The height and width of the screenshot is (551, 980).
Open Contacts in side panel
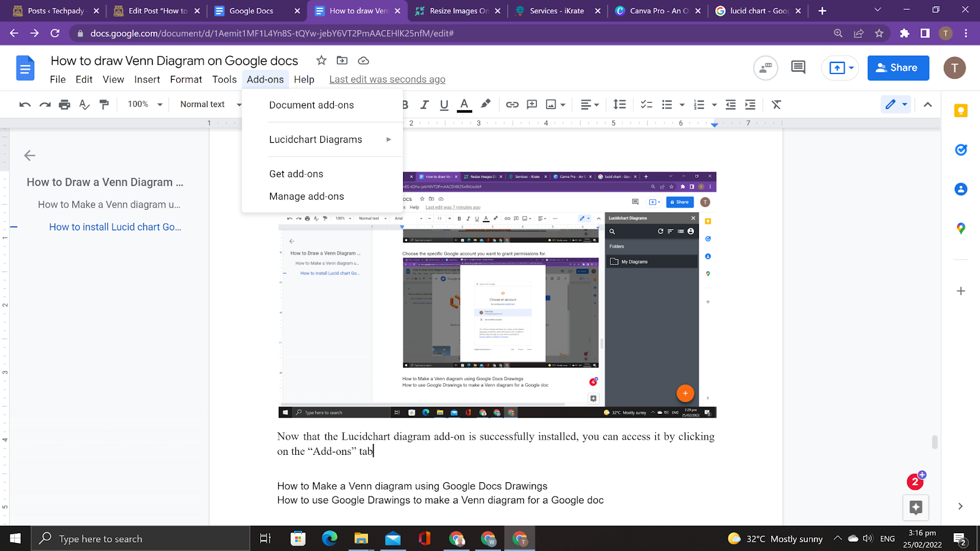[x=960, y=189]
